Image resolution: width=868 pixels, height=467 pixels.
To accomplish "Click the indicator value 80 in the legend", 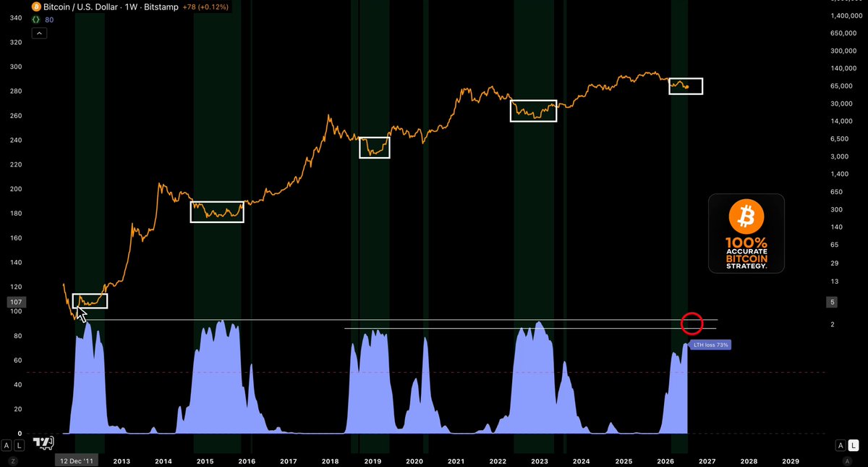I will [x=49, y=20].
